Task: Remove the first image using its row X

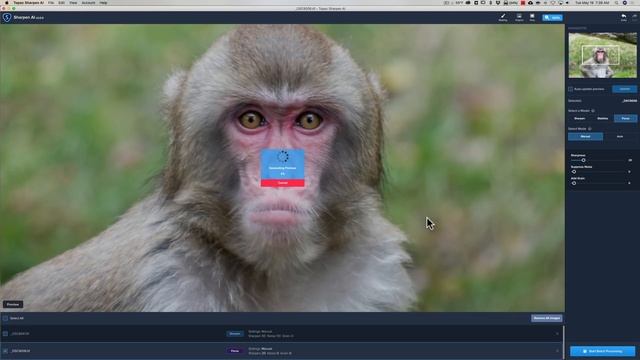Action: pyautogui.click(x=557, y=334)
